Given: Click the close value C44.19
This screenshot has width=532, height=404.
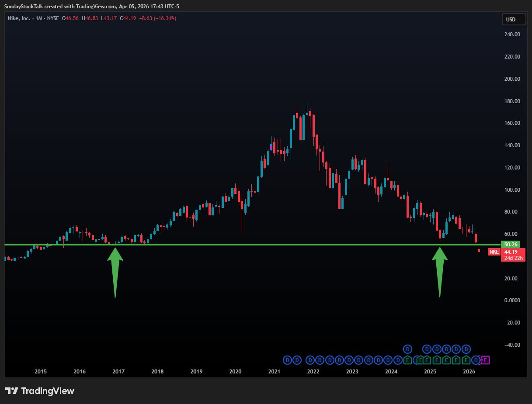Looking at the screenshot, I should tap(127, 18).
